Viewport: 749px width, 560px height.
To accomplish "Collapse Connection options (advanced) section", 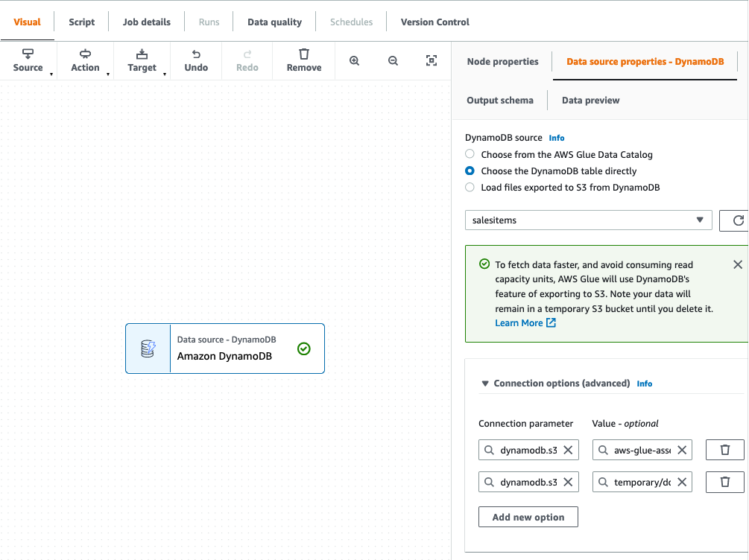I will [485, 384].
